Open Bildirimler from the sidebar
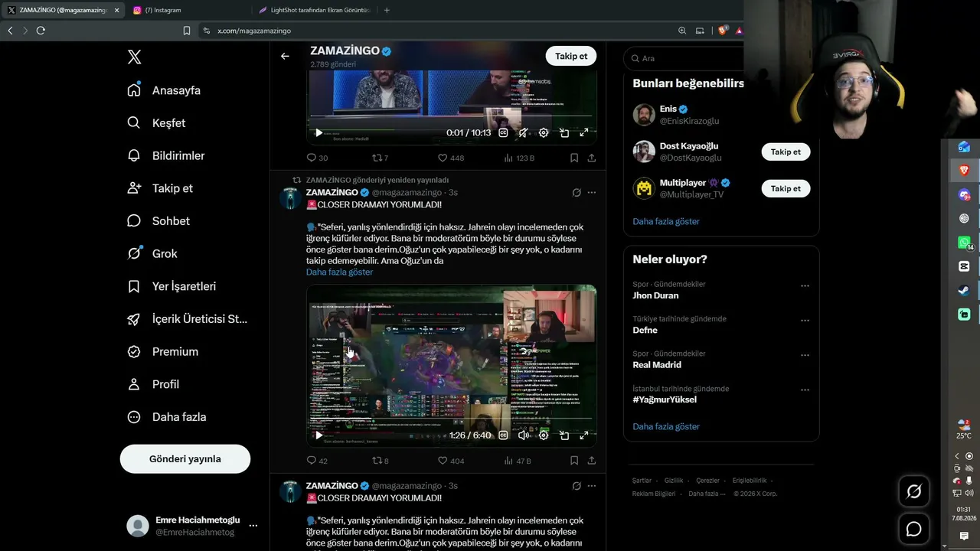This screenshot has width=980, height=551. click(x=166, y=156)
